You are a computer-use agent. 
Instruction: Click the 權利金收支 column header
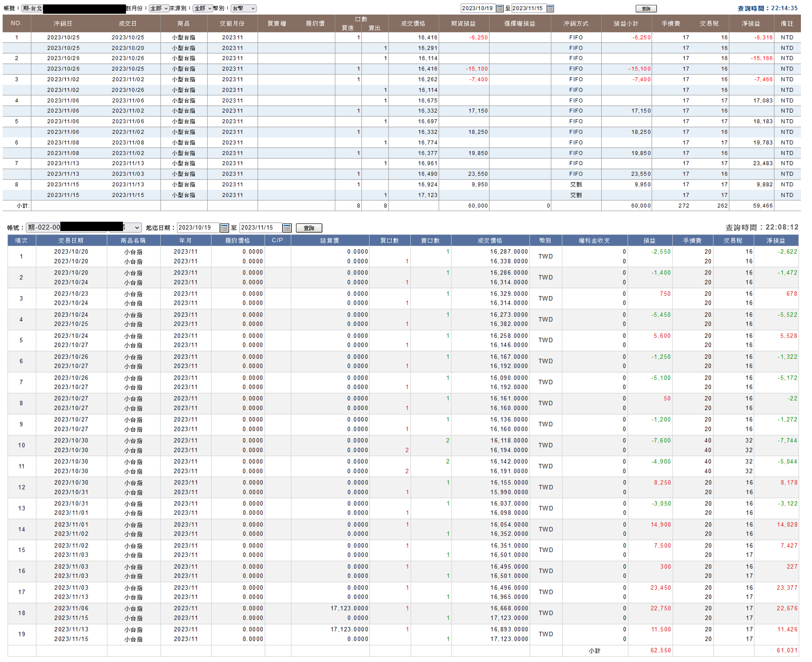pyautogui.click(x=595, y=240)
